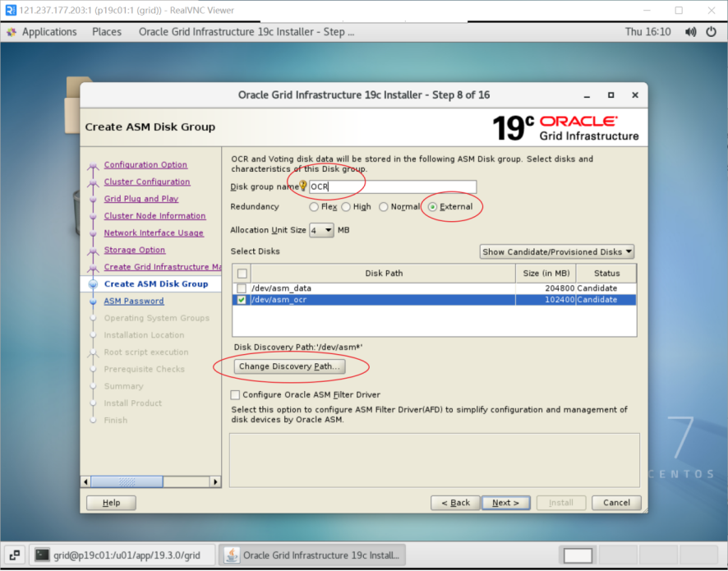
Task: Click the Java installer icon in taskbar
Action: click(232, 555)
